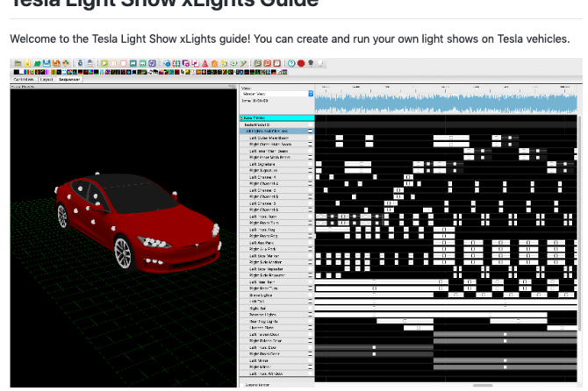Select the Right Side Marker row
588x391 pixels.
click(276, 262)
